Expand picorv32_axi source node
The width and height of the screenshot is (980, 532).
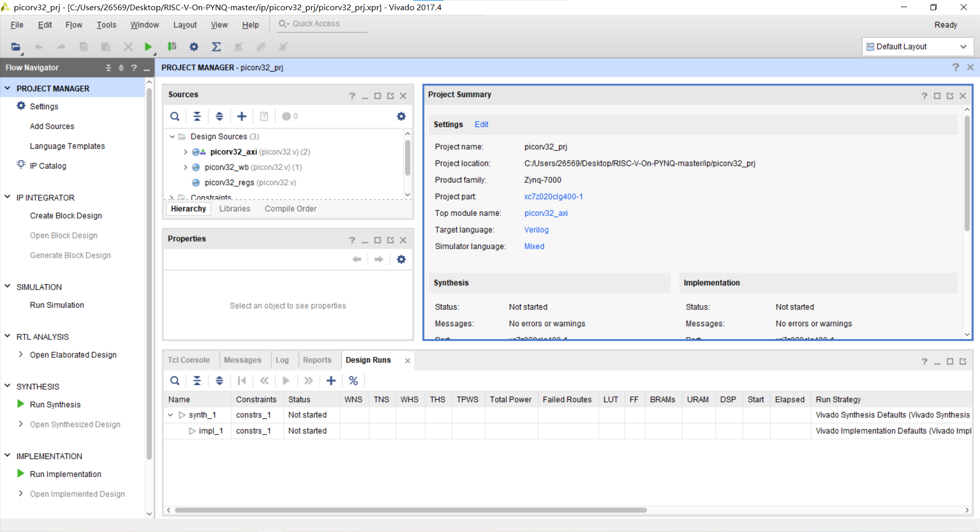click(x=185, y=152)
